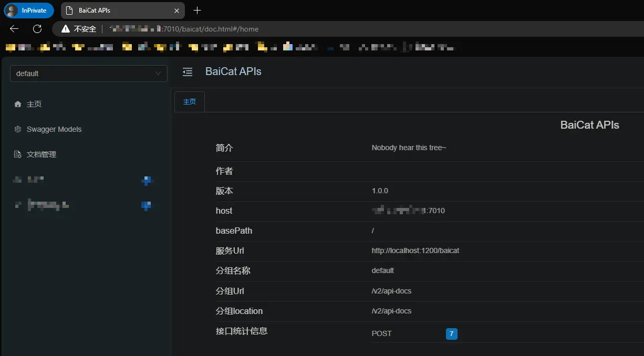Viewport: 644px width, 356px height.
Task: Click the 文档管理 document icon
Action: 18,154
